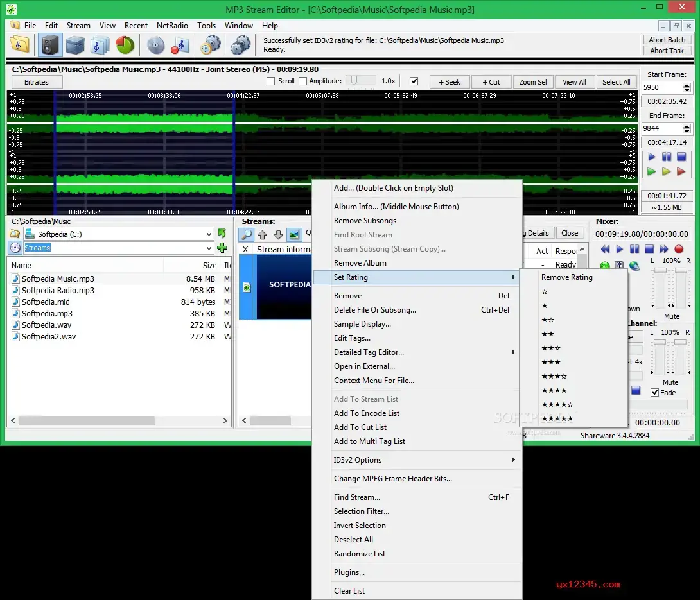Choose Edit Tags... from the context menu

tap(352, 338)
